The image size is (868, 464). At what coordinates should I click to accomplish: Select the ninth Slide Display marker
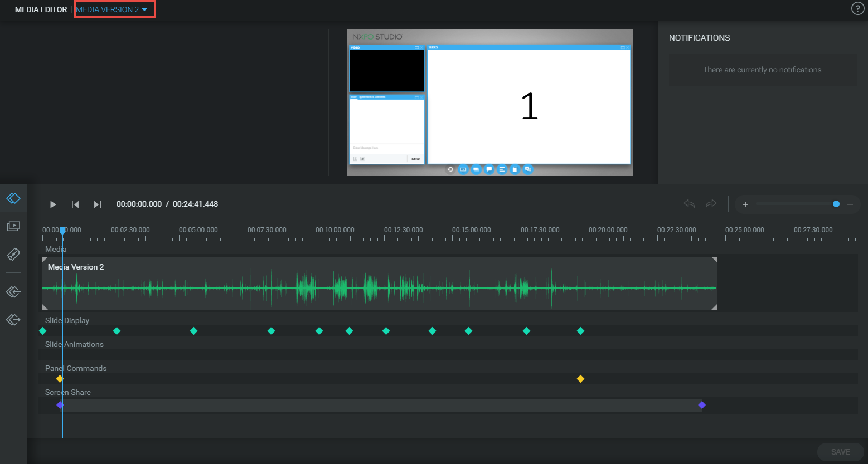(x=468, y=331)
